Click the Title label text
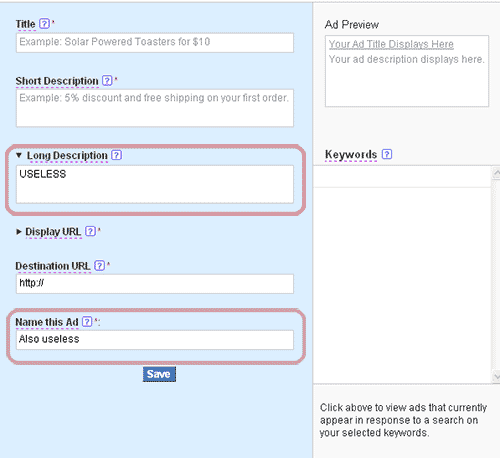The width and height of the screenshot is (500, 458). [25, 24]
